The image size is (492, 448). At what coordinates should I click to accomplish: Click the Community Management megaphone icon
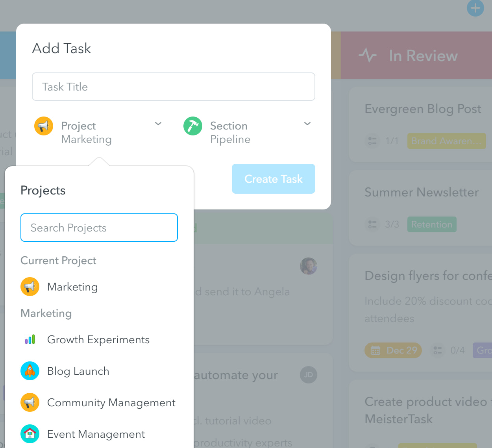(x=30, y=402)
